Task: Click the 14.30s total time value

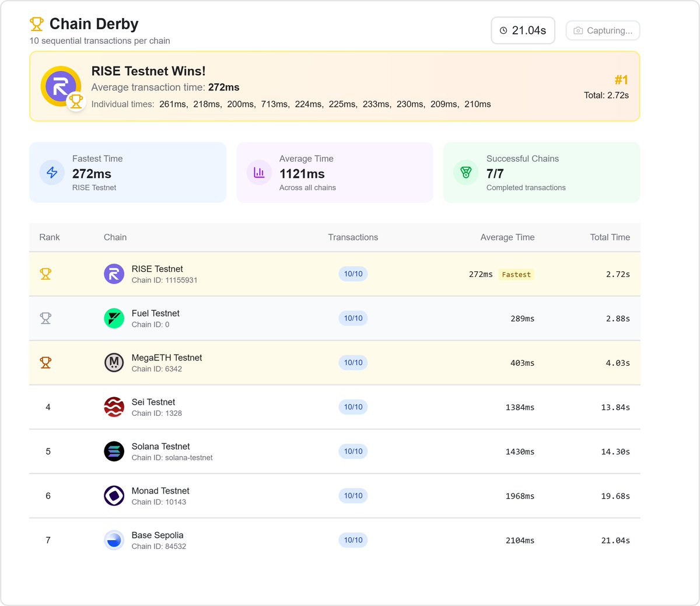Action: click(x=615, y=451)
